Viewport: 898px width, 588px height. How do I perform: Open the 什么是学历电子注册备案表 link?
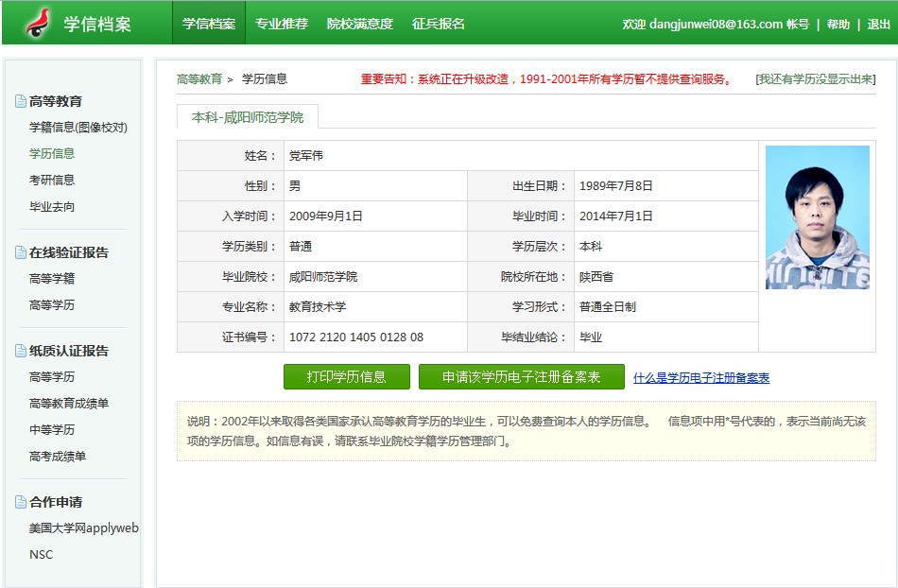pos(700,378)
